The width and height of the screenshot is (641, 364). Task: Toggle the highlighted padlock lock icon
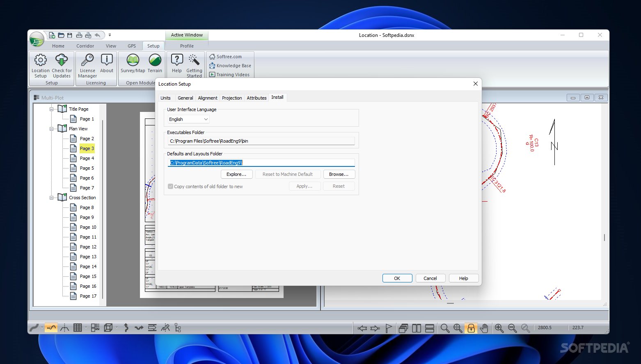click(471, 328)
